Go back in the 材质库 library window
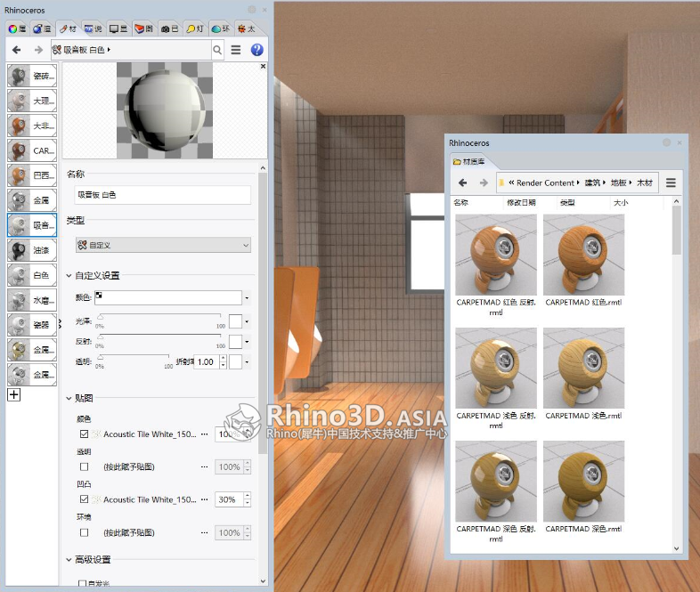This screenshot has width=700, height=592. pos(463,182)
